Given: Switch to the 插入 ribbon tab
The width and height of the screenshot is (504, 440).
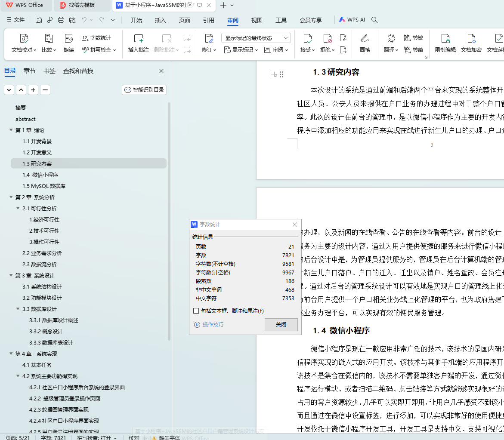Looking at the screenshot, I should tap(161, 20).
